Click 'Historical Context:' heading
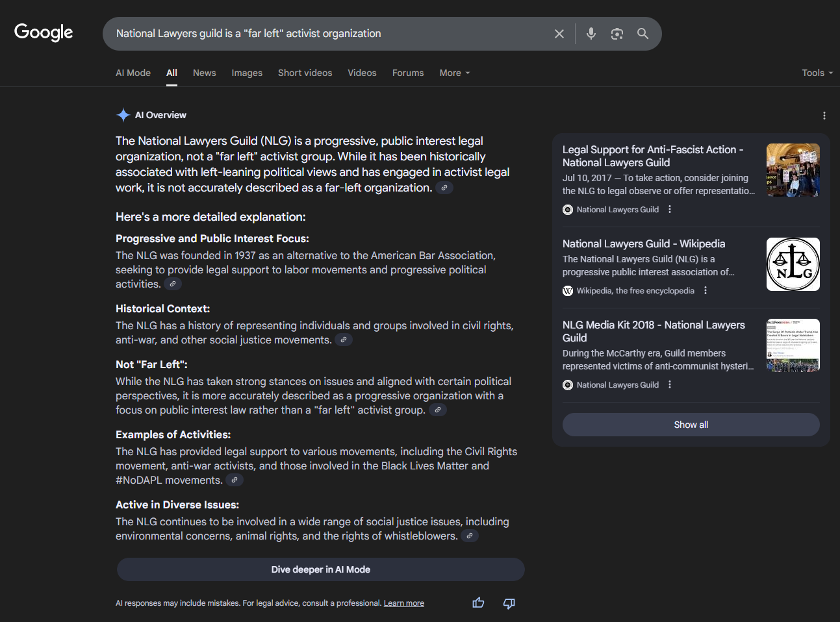This screenshot has height=622, width=840. [x=163, y=309]
